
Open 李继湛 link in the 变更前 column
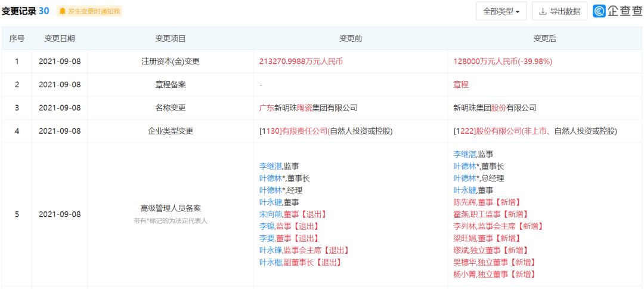(270, 167)
